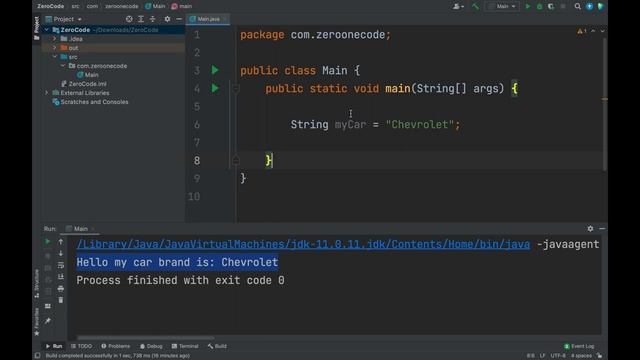Open the Debug tool window
Viewport: 640px width, 360px height.
pos(151,346)
